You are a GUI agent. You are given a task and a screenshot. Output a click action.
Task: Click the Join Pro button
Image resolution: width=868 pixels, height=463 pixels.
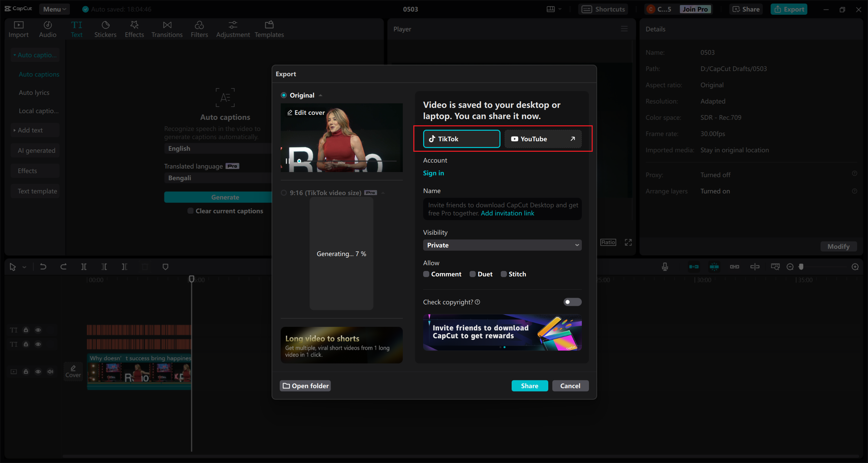click(695, 9)
